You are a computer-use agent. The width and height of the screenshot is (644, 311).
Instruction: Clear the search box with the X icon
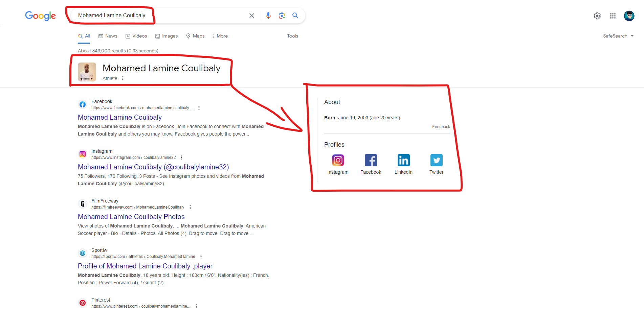(252, 16)
